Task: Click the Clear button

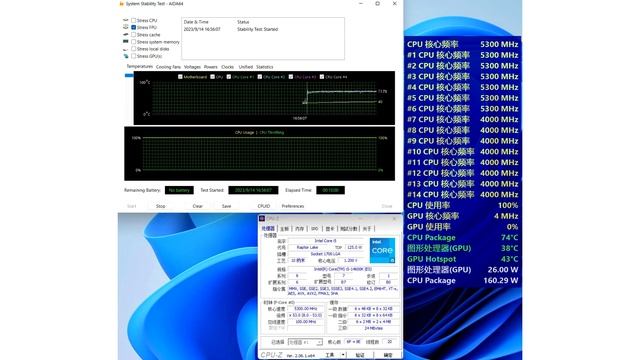Action: pyautogui.click(x=198, y=206)
